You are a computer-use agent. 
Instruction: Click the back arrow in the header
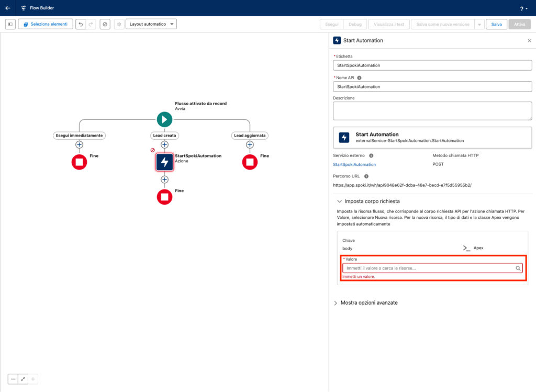(x=8, y=8)
